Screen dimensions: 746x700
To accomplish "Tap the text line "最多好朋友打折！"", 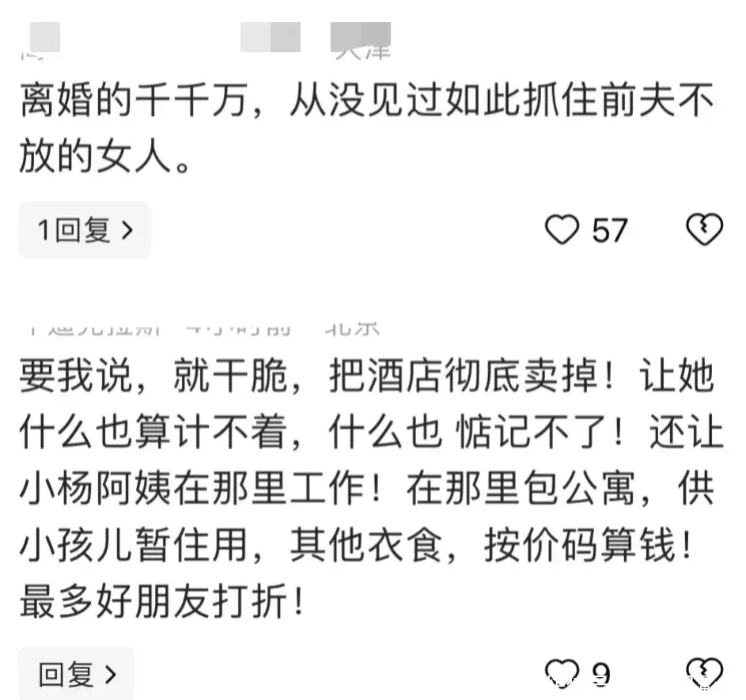I will click(x=161, y=604).
